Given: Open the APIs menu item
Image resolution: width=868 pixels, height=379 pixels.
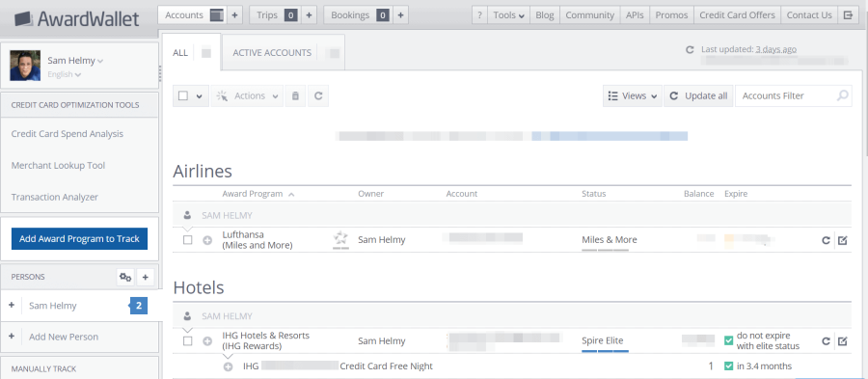Looking at the screenshot, I should tap(635, 15).
